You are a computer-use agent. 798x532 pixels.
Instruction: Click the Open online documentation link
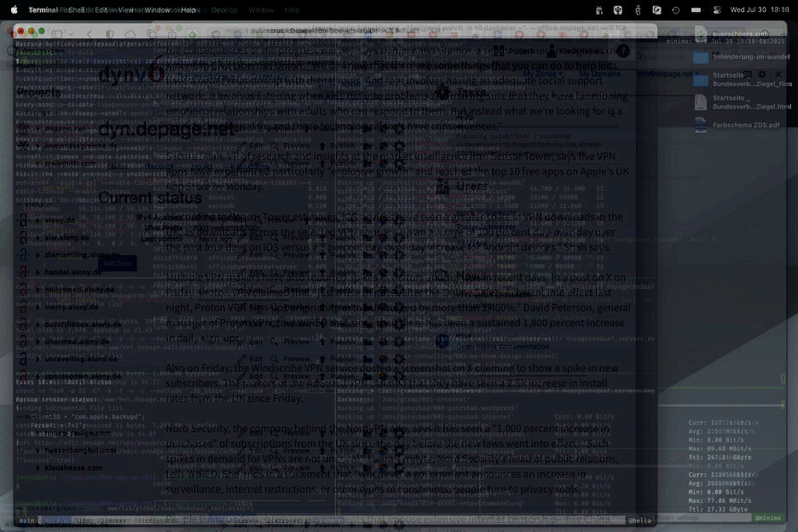[502, 347]
